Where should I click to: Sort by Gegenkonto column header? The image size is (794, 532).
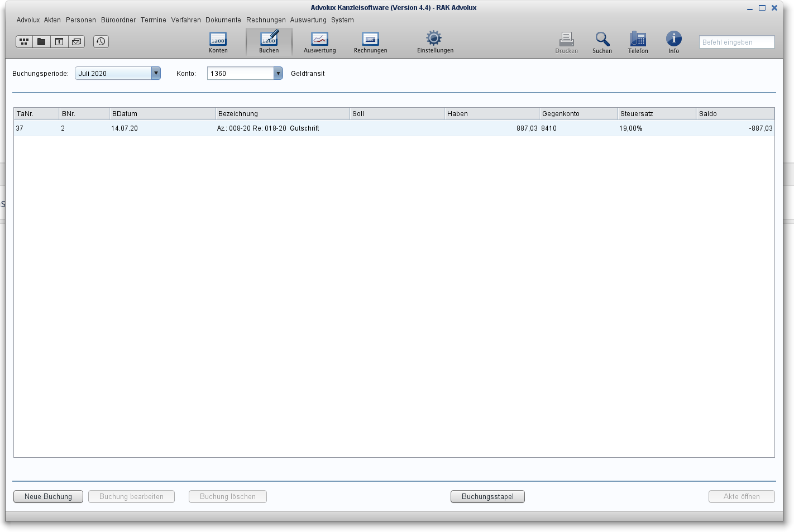578,113
